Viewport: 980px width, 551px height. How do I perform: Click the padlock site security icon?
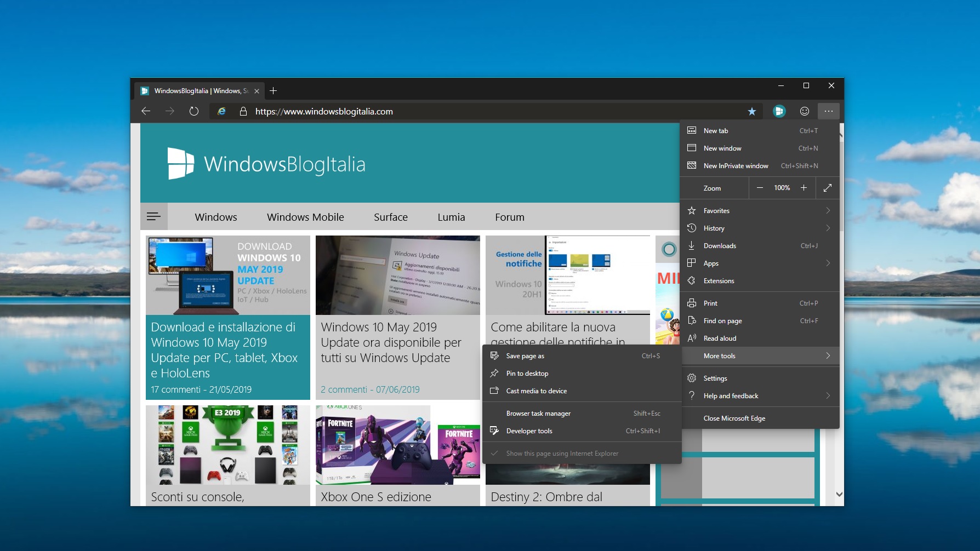[243, 111]
